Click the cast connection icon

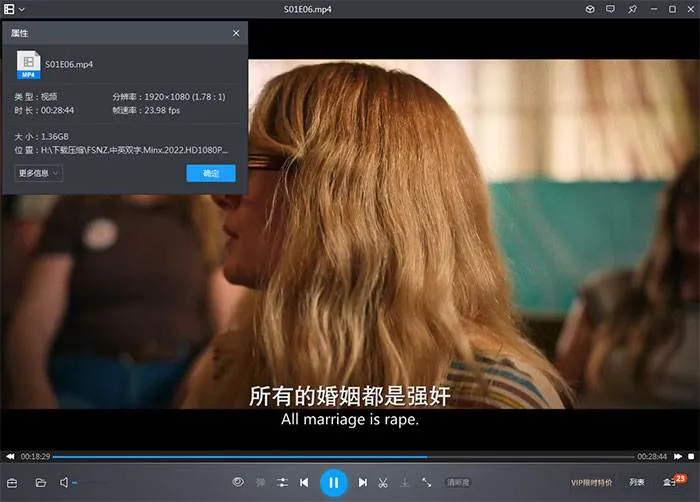[426, 482]
